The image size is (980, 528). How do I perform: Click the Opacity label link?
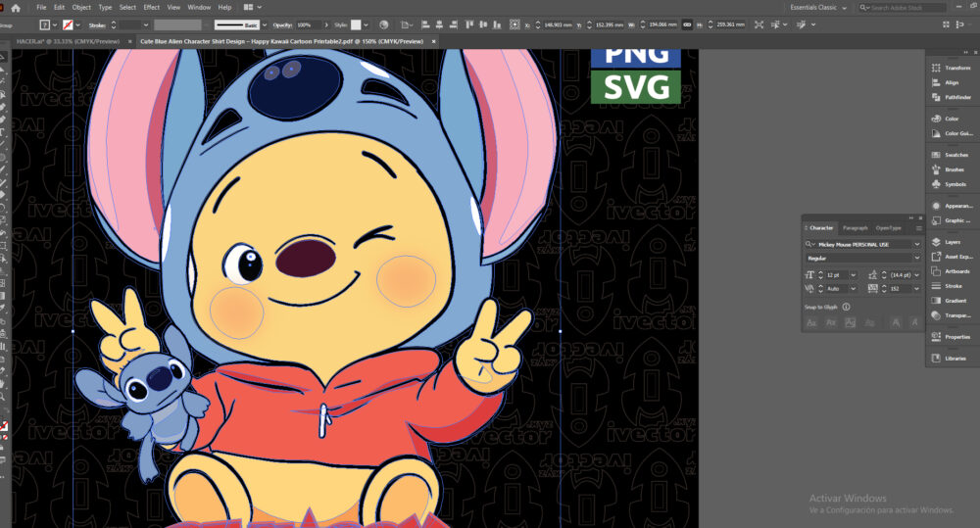tap(282, 25)
